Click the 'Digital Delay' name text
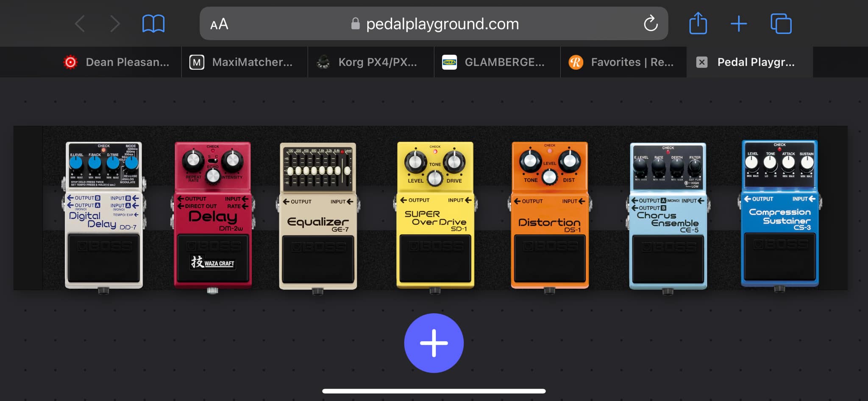 click(x=92, y=220)
